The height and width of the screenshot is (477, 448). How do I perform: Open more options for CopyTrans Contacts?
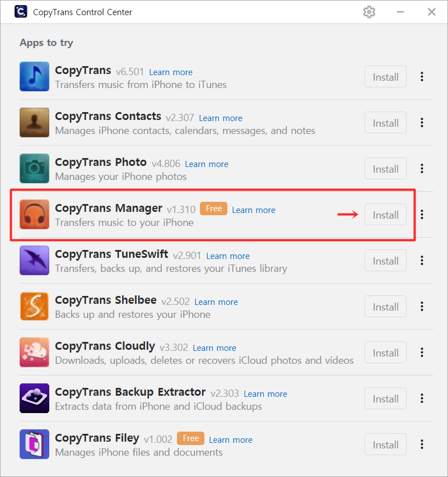[x=422, y=123]
